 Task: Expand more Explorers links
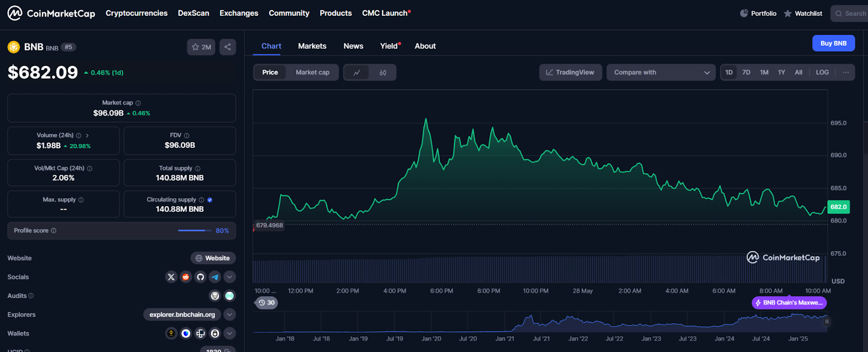(x=229, y=315)
